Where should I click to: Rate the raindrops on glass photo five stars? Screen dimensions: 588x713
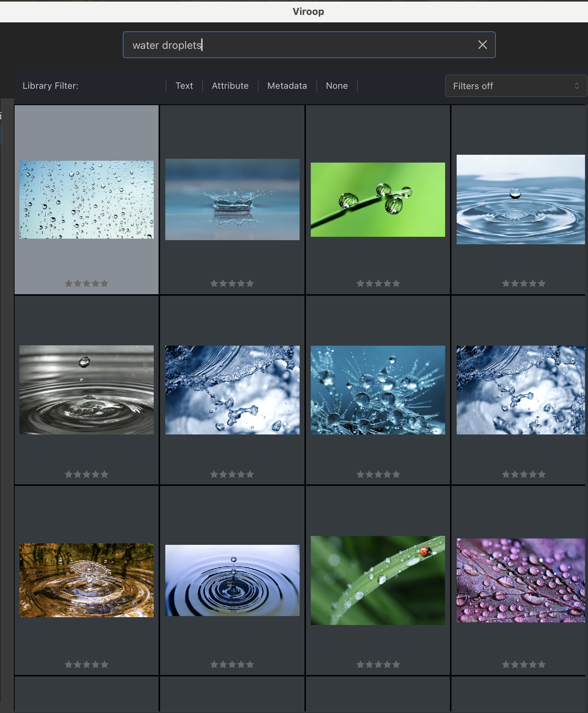(x=104, y=284)
